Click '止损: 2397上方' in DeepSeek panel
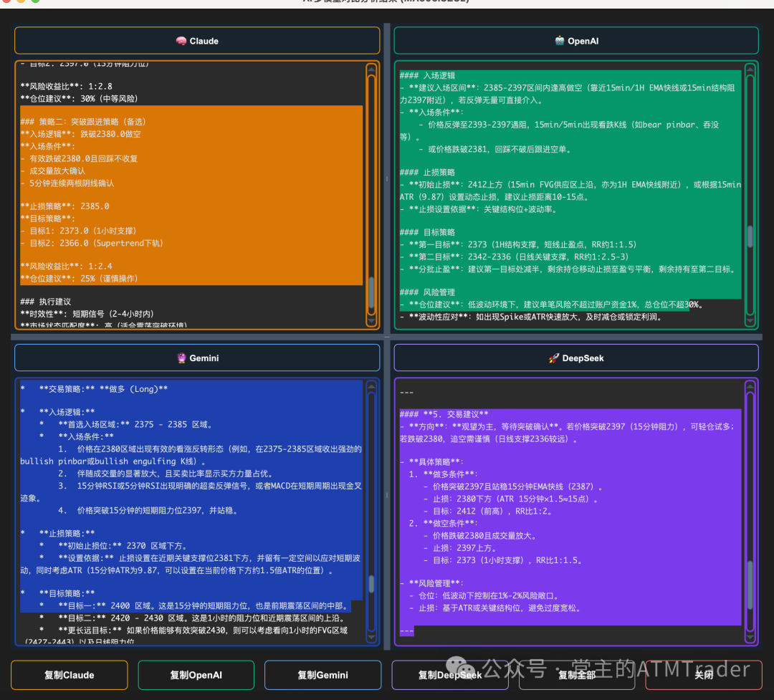Viewport: 774px width, 700px height. [x=460, y=548]
